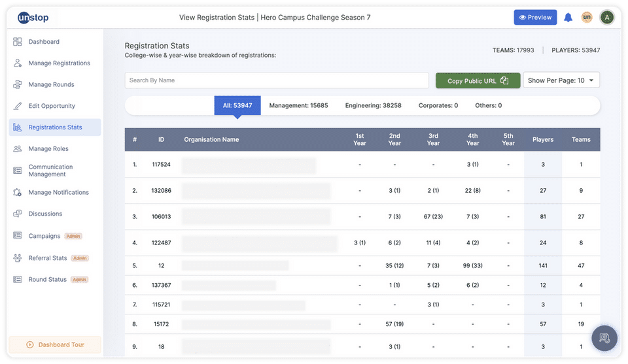Open user profile avatar A
The image size is (628, 364).
[x=607, y=18]
